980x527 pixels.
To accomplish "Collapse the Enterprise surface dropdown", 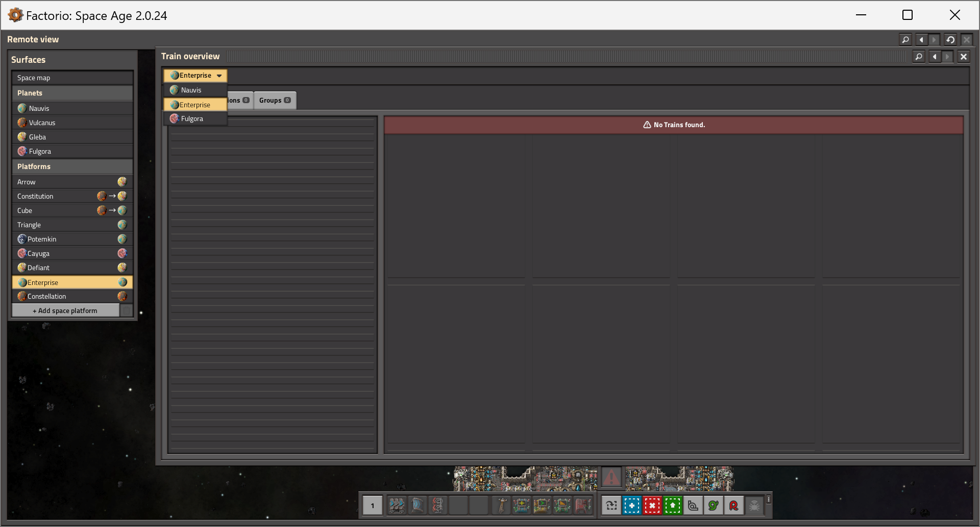I will [x=195, y=76].
